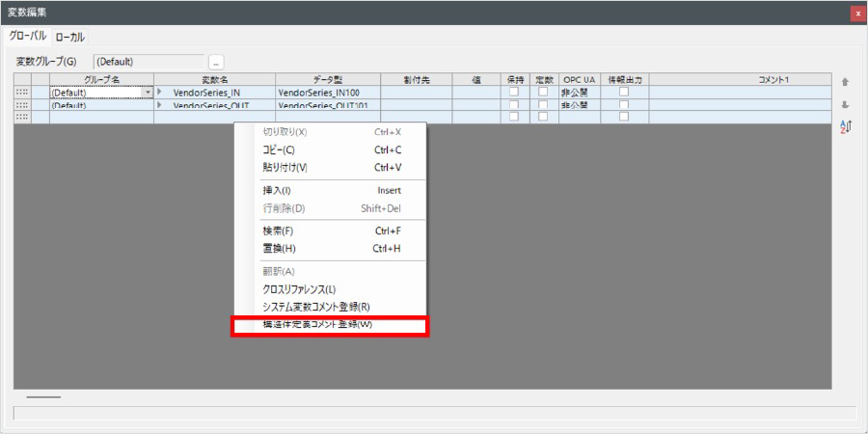
Task: Click the ... browse button beside 変数グループ
Action: 216,62
